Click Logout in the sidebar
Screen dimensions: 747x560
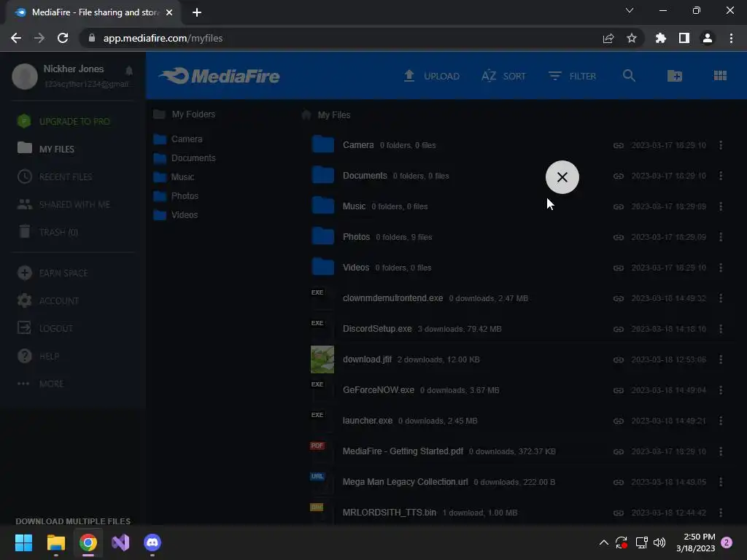[x=44, y=328]
